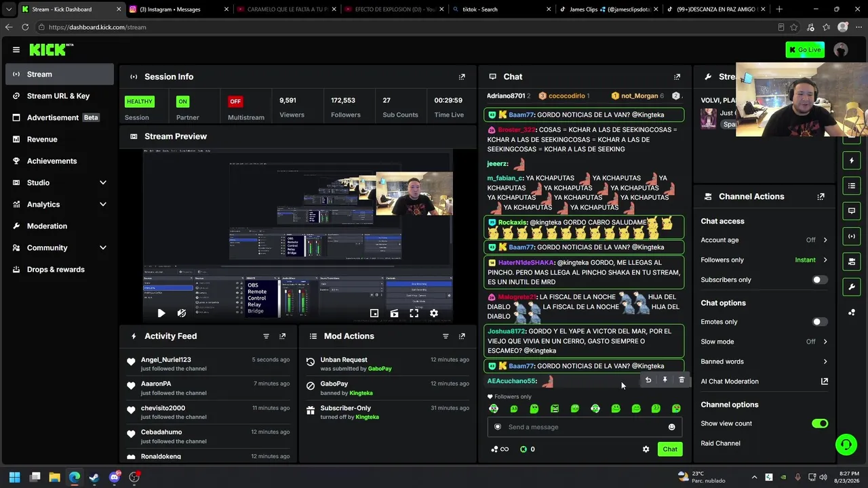Delete the AEAcuchano55 chat message
Image resolution: width=868 pixels, height=488 pixels.
point(682,380)
